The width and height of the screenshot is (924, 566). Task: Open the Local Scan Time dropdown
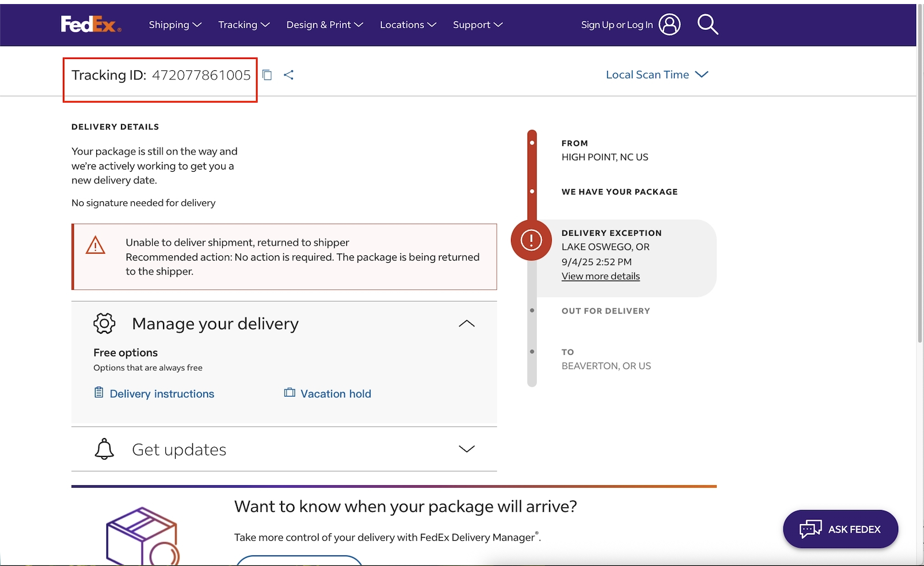tap(657, 75)
